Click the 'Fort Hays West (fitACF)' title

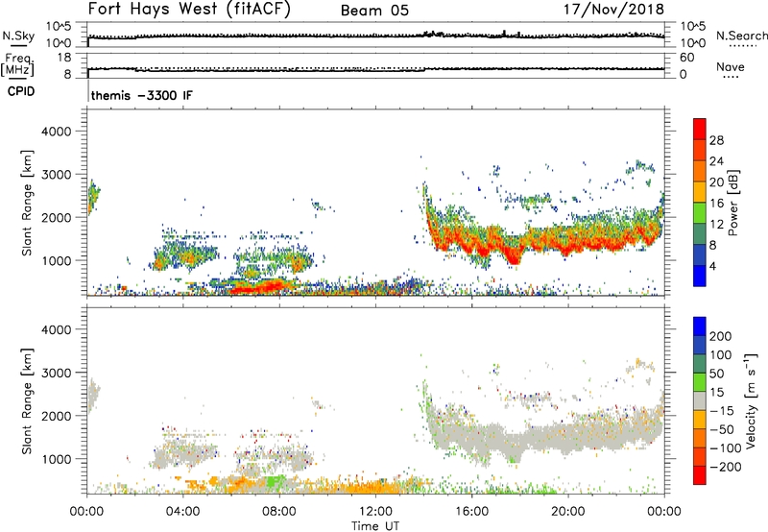(189, 9)
